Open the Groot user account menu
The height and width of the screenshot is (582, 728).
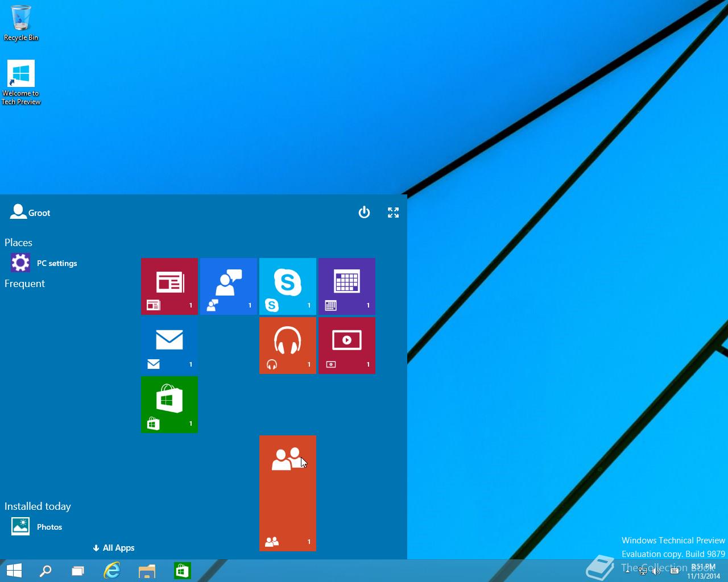pos(31,213)
